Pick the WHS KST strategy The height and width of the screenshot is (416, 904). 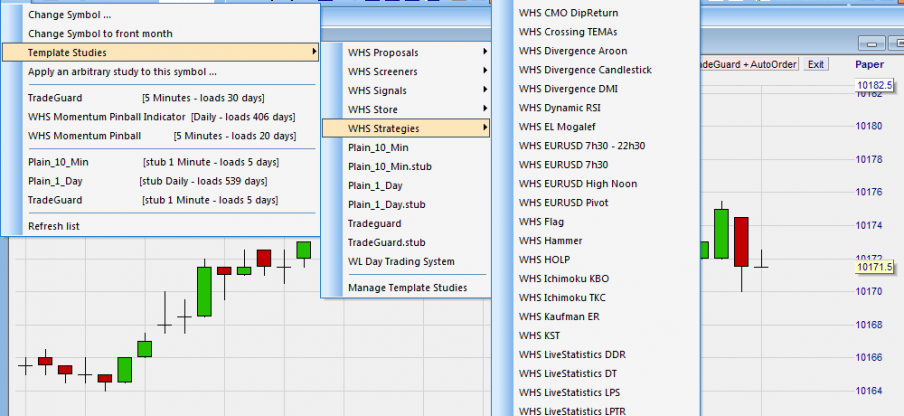[x=596, y=336]
